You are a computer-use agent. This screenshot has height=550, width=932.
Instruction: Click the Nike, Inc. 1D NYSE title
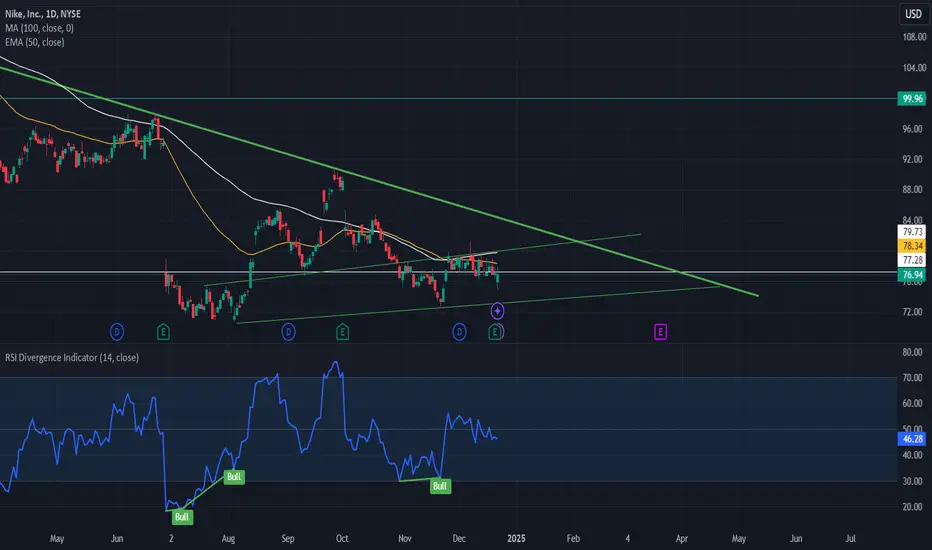click(43, 14)
